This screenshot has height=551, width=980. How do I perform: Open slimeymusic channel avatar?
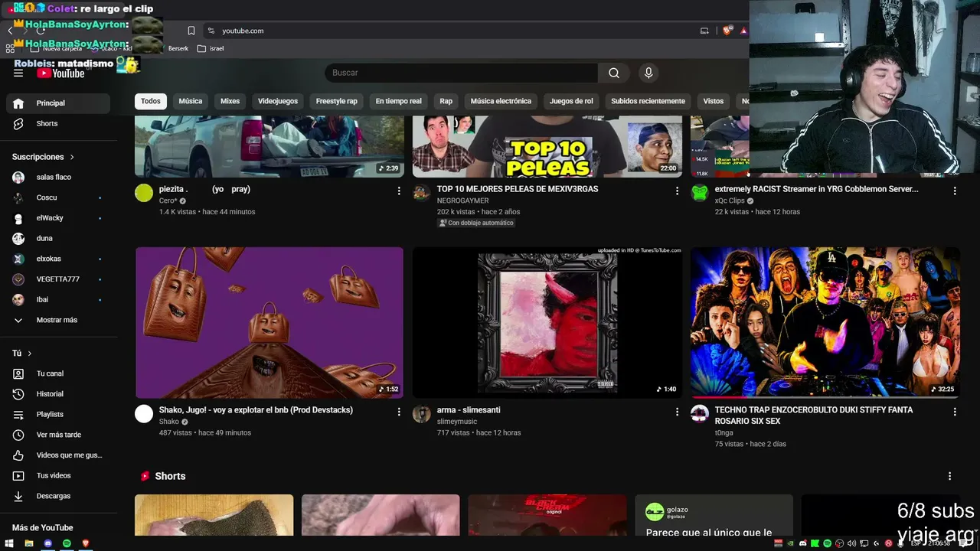coord(422,414)
